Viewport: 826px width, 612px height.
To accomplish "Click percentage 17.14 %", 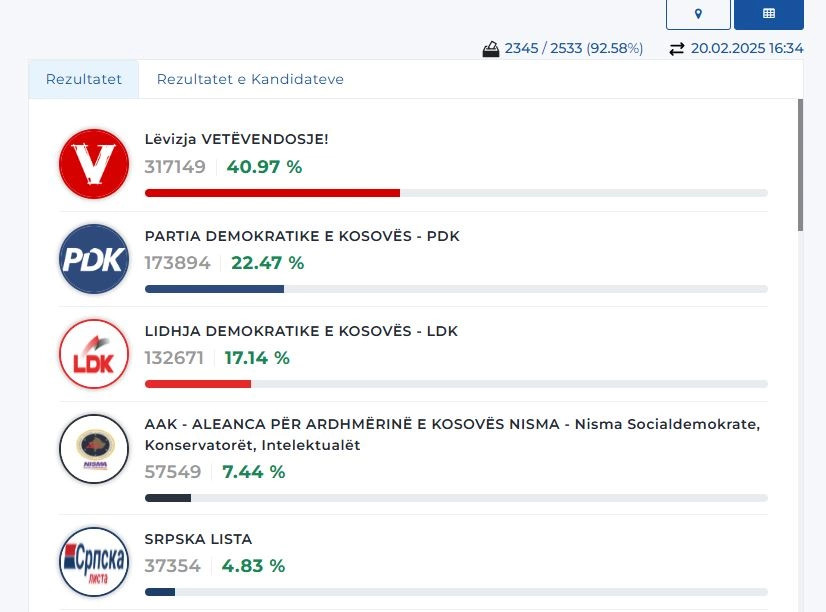I will (257, 358).
